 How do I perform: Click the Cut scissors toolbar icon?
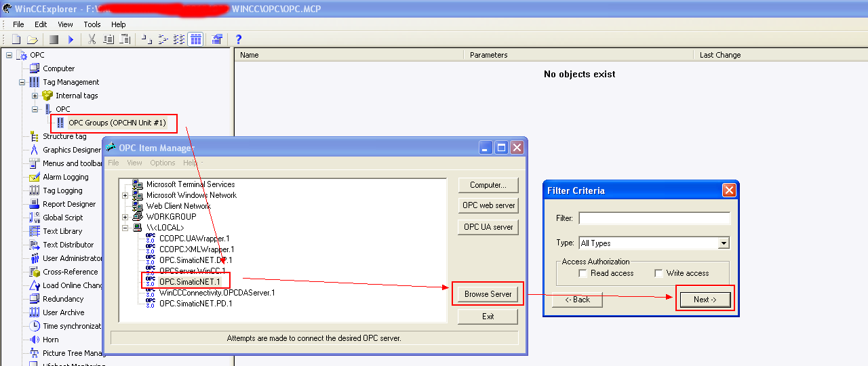tap(92, 40)
